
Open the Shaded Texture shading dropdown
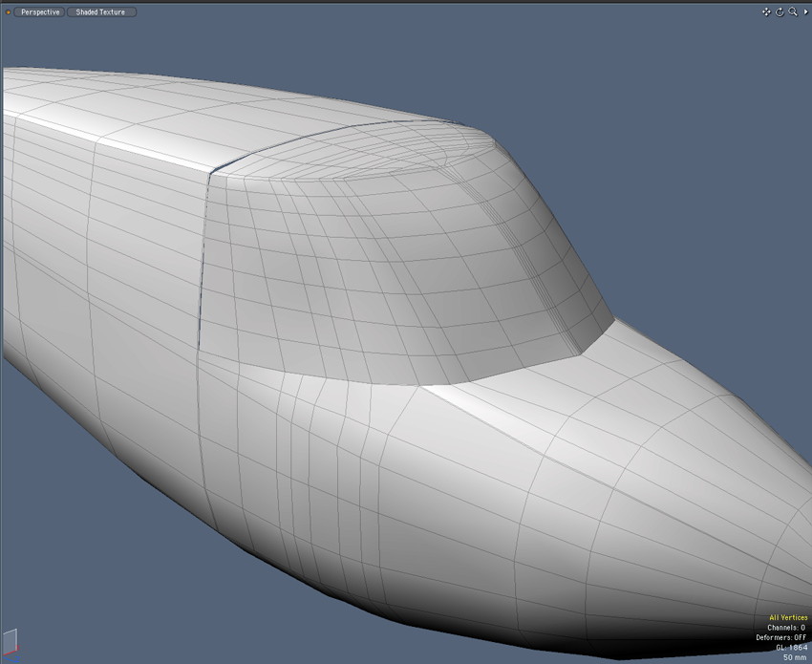coord(101,12)
